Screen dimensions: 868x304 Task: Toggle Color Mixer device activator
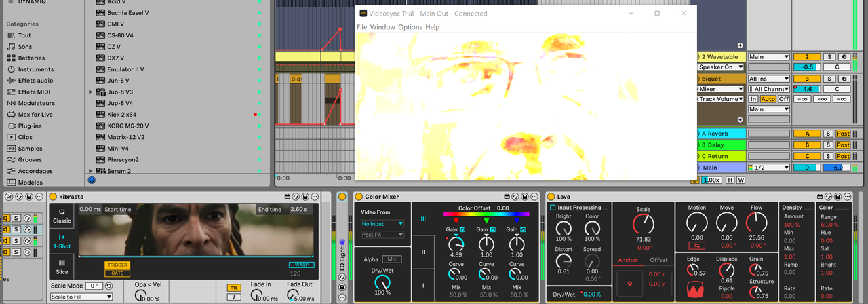point(359,197)
